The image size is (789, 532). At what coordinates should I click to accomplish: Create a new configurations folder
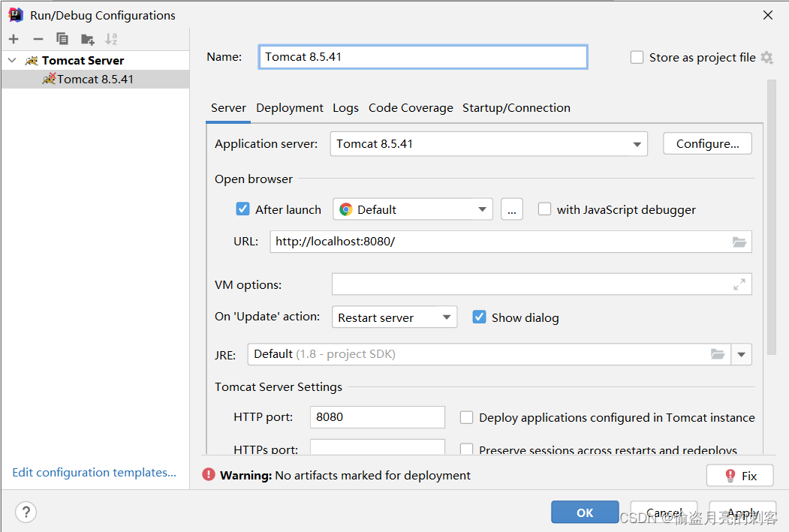click(87, 38)
